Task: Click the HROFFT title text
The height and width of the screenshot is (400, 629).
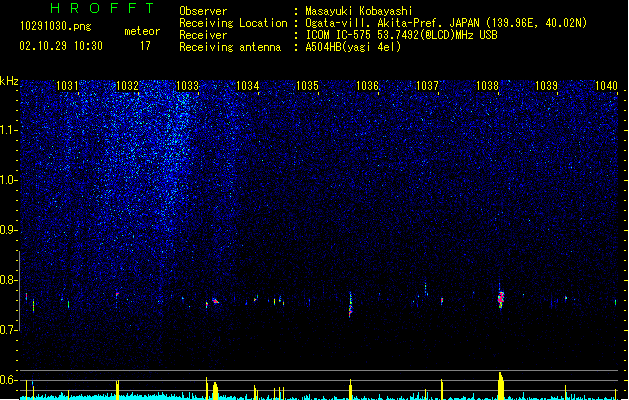Action: [102, 8]
